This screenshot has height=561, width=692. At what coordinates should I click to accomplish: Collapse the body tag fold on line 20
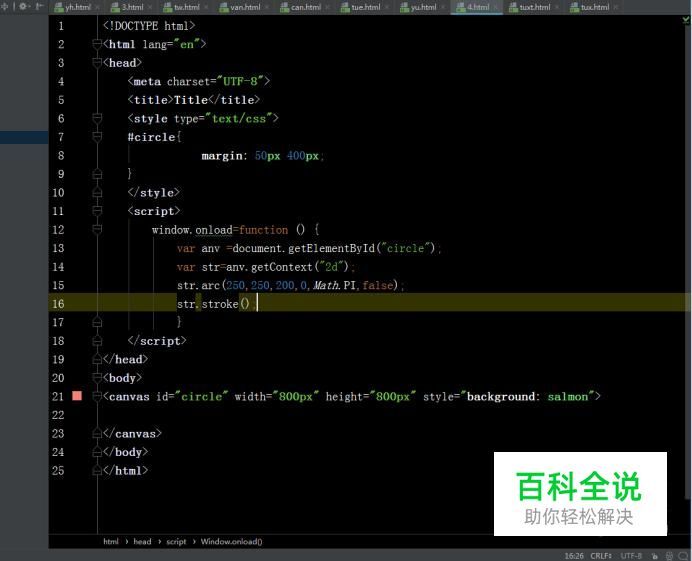pos(97,377)
